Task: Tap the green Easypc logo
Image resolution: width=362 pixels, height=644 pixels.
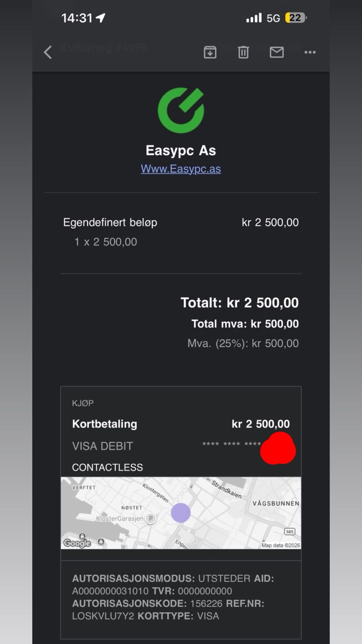Action: [181, 110]
